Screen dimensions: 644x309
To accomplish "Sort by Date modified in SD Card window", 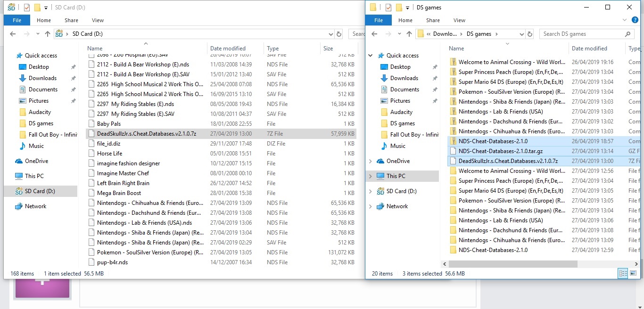I will pos(228,49).
